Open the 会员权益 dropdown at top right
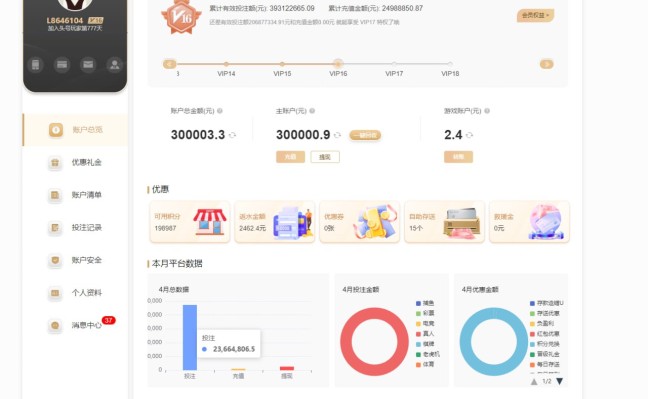Screen dimensions: 648x399 click(535, 15)
